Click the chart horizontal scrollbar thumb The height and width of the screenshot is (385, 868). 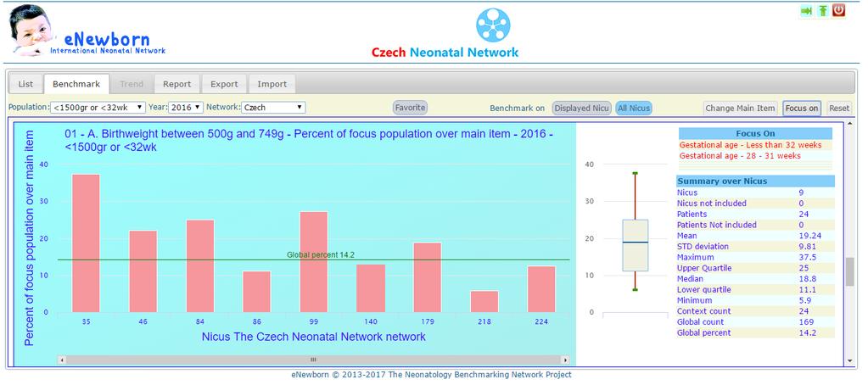313,360
